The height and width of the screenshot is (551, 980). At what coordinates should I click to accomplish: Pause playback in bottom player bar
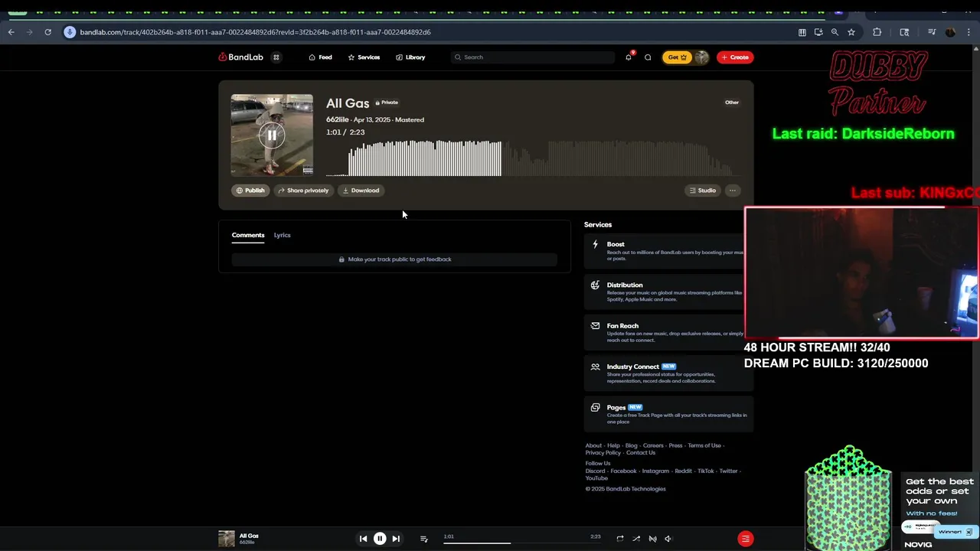(380, 539)
